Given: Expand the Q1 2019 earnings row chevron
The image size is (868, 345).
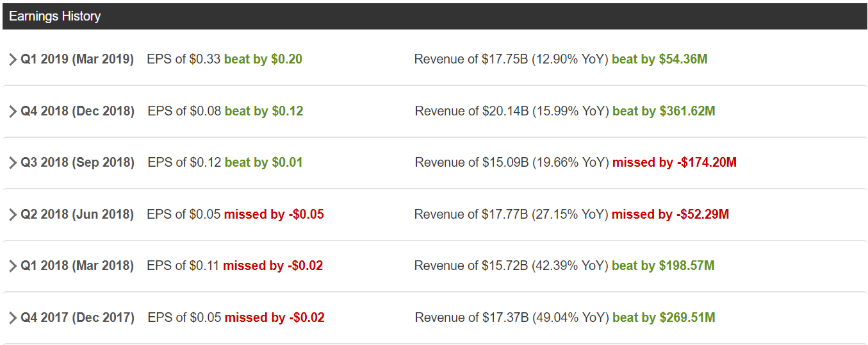Looking at the screenshot, I should click(13, 60).
